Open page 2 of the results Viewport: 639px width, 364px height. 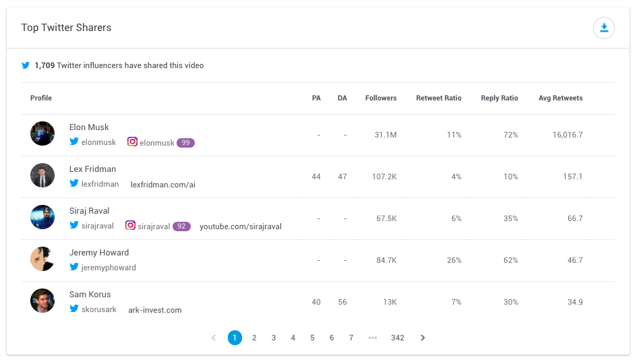coord(254,338)
